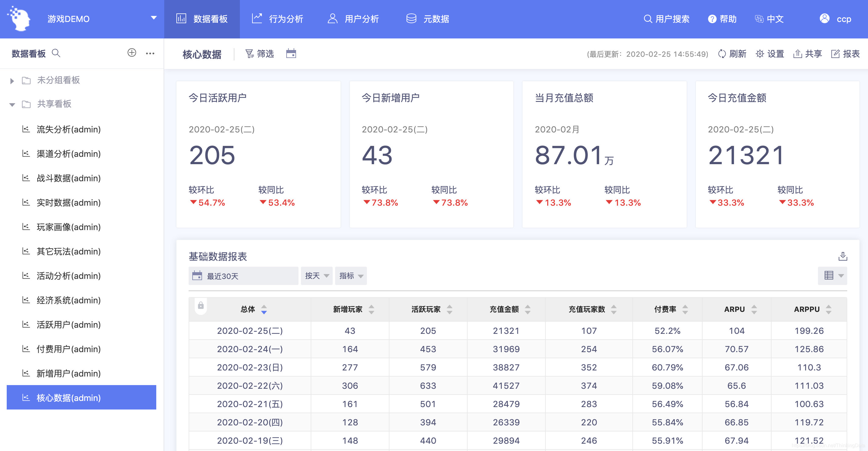Screen dimensions: 868x451
Task: Click the 共享 share button
Action: (807, 54)
